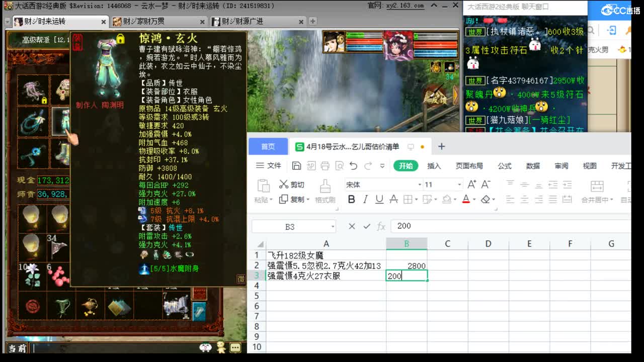Switch to the 页面布局 ribbon tab
This screenshot has height=362, width=644.
point(469,166)
